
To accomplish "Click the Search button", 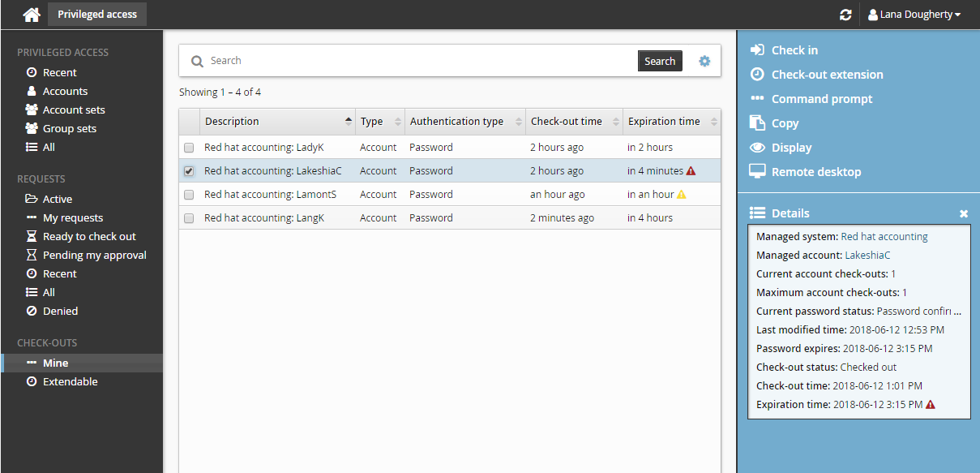I will coord(659,61).
